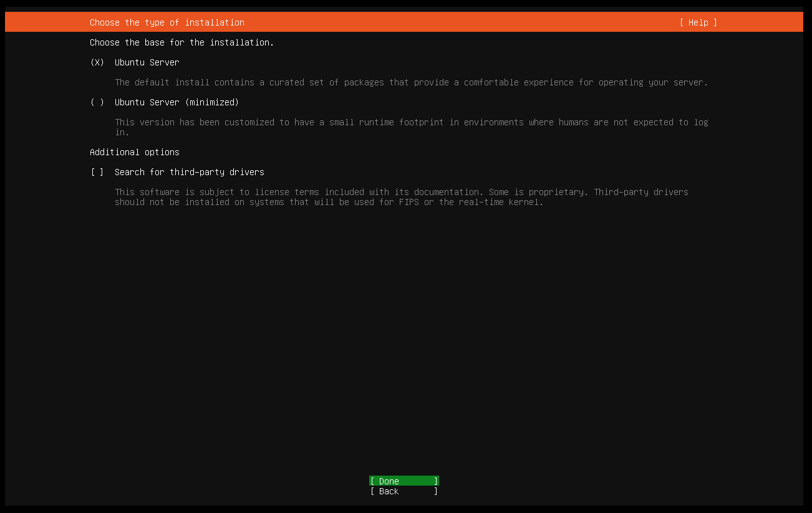Screen dimensions: 812x513
Task: Confirm the selection with the Done button
Action: [404, 481]
